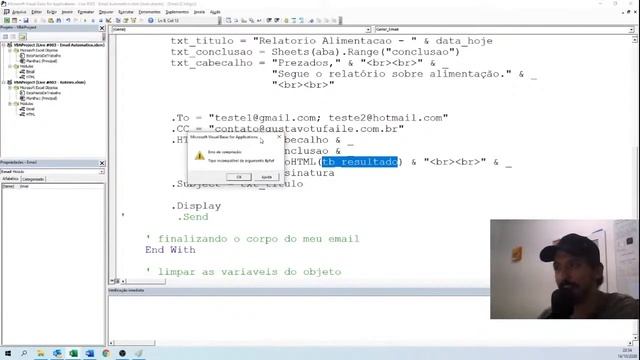The image size is (640, 360).
Task: Click Full Module View button at bottom-left
Action: click(x=117, y=281)
